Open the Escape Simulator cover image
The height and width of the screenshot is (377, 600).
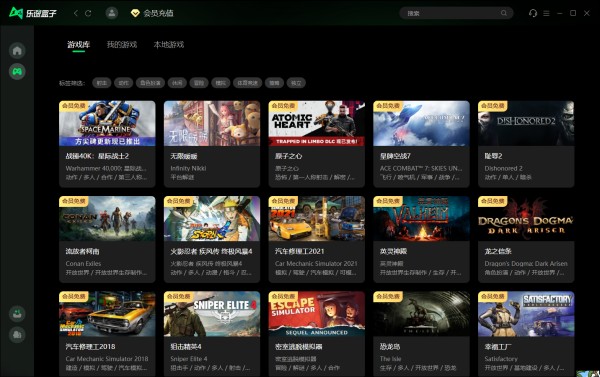pyautogui.click(x=317, y=314)
